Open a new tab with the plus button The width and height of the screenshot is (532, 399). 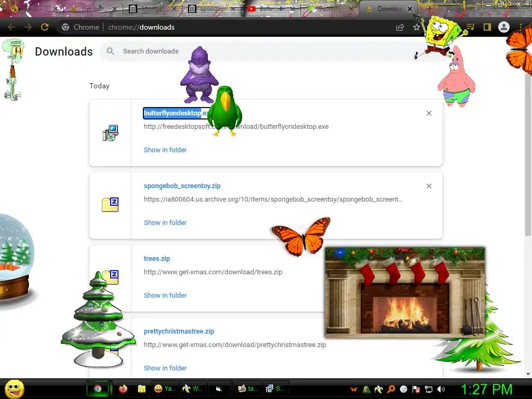429,9
